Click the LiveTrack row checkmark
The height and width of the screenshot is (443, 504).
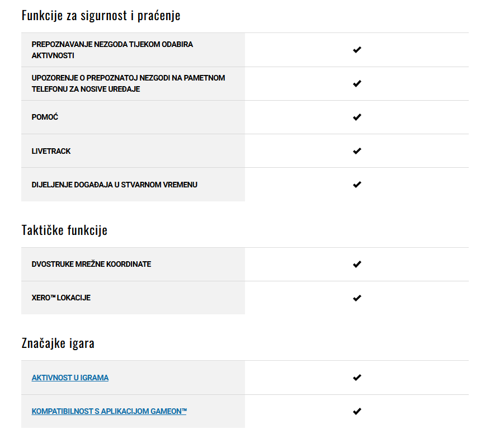[357, 151]
